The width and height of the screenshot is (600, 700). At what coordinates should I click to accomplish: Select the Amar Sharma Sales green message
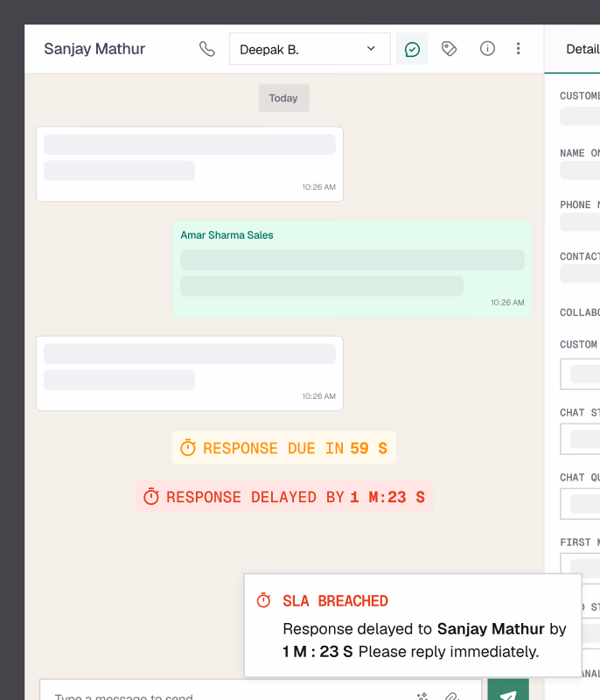(x=352, y=269)
